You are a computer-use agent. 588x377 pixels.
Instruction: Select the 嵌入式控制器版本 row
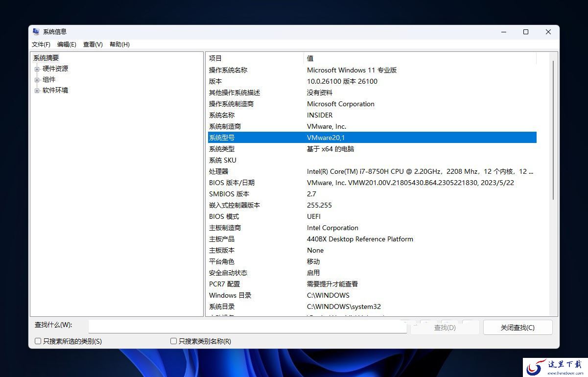[372, 205]
